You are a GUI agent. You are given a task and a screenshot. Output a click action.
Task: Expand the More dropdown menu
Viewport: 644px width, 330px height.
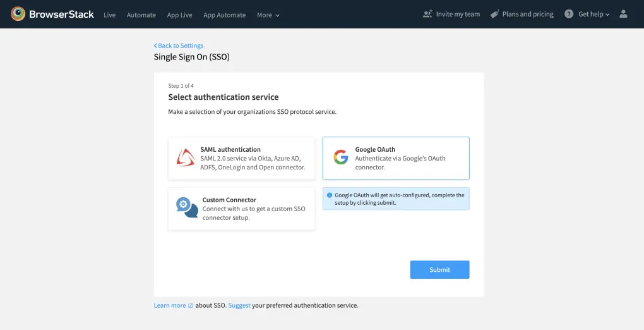click(x=268, y=15)
